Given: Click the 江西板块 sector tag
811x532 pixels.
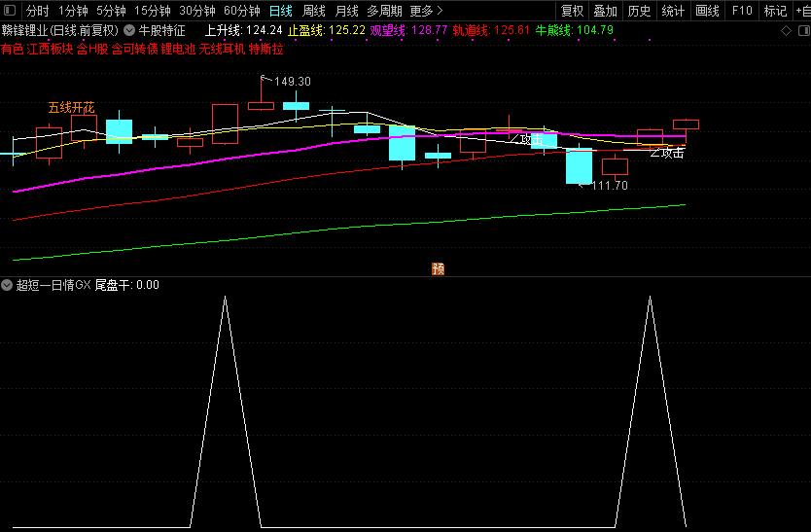Looking at the screenshot, I should pos(51,50).
